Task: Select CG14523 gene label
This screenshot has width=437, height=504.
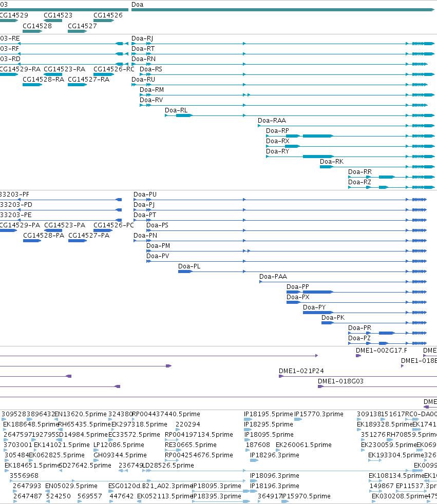Action: click(58, 15)
